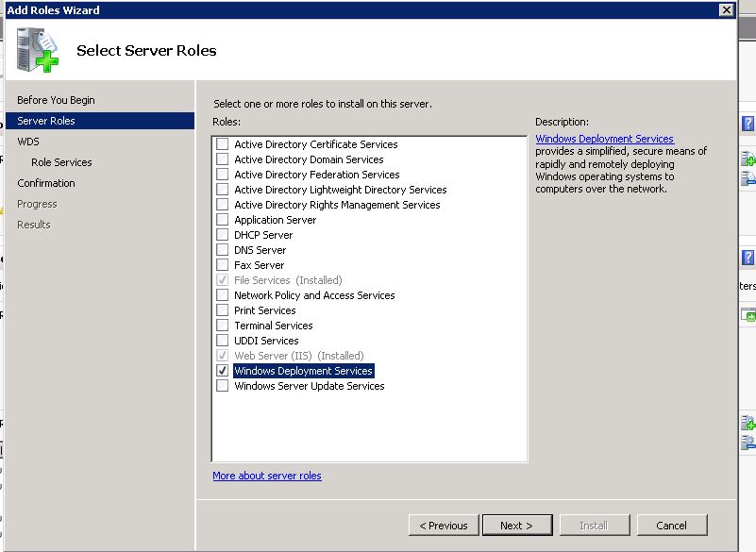Enable the UDDI Services checkbox
The height and width of the screenshot is (552, 756).
click(222, 341)
